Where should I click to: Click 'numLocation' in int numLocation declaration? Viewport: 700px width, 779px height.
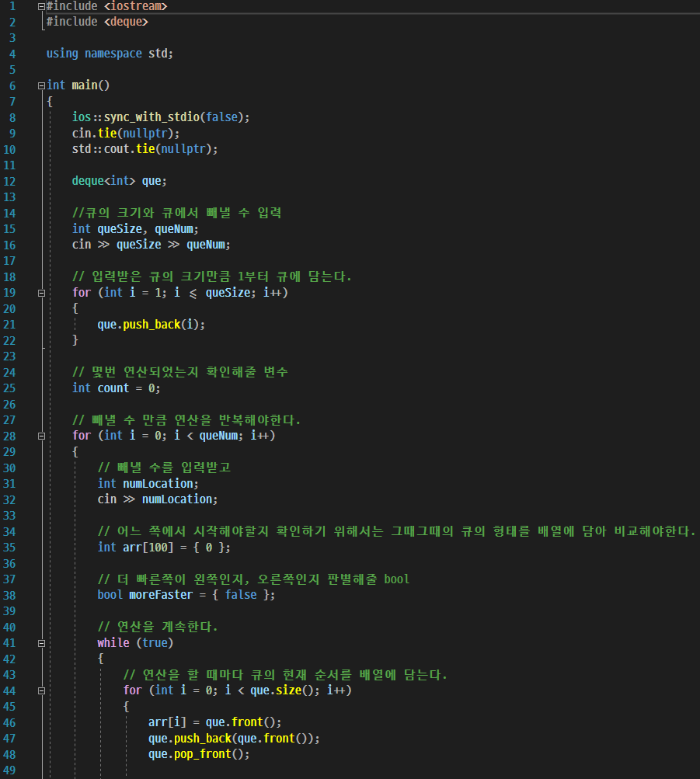(x=158, y=483)
